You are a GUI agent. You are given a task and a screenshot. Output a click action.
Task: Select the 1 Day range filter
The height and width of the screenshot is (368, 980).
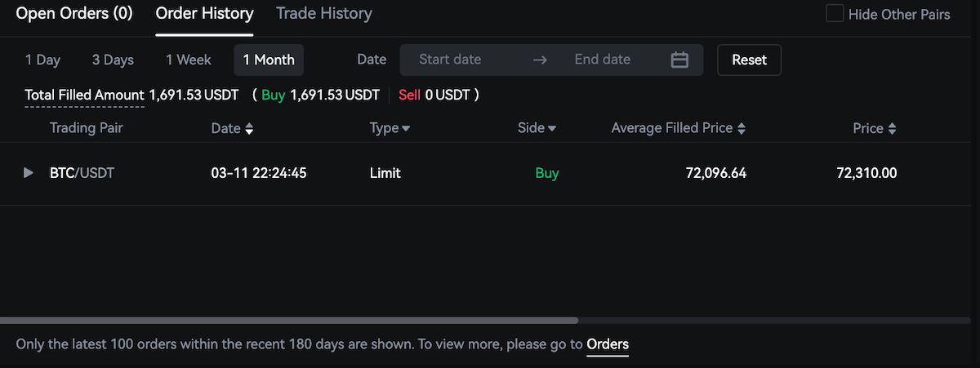point(42,60)
